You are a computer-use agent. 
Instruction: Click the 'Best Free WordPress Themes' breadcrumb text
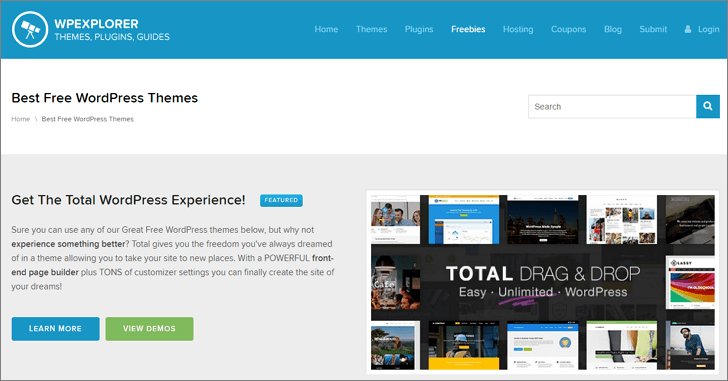coord(87,119)
